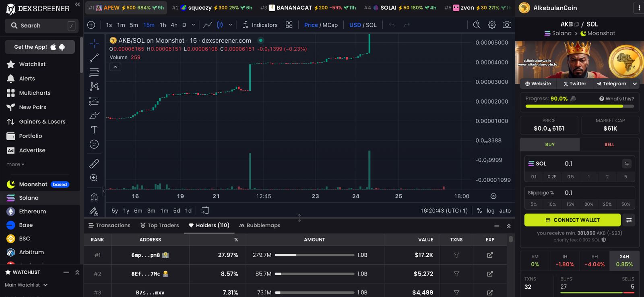The height and width of the screenshot is (297, 644).
Task: Select the trend line drawing tool
Action: (x=94, y=58)
